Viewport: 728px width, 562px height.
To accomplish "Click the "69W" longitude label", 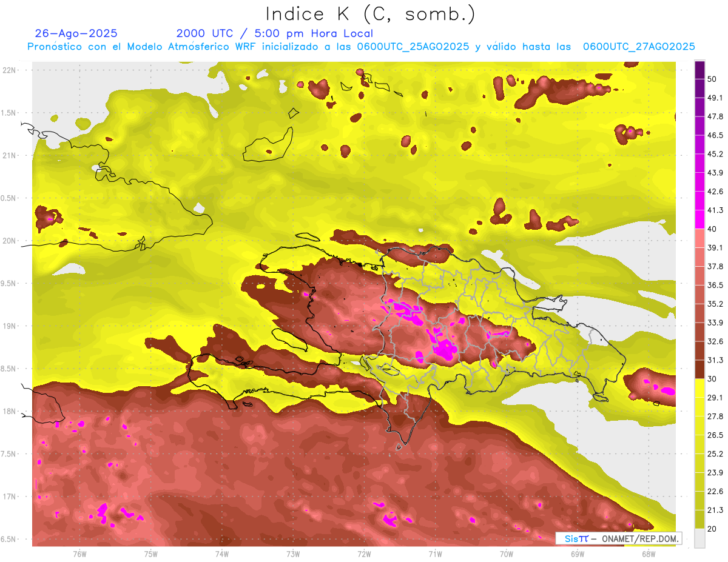I will coord(578,554).
